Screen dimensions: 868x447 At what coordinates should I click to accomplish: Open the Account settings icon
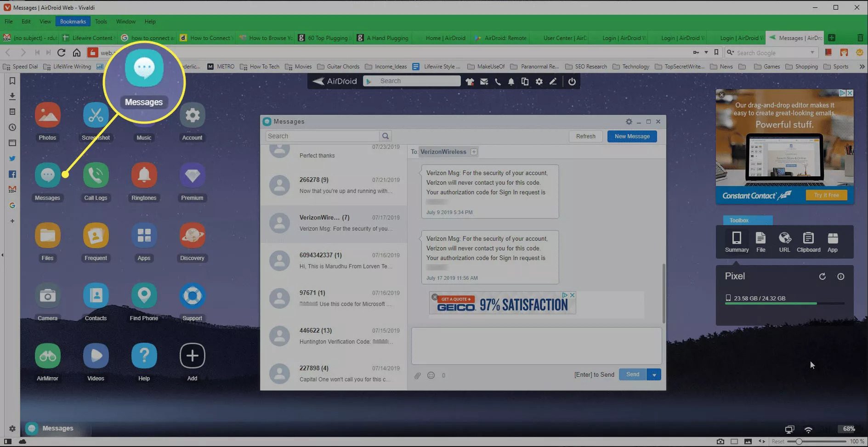coord(192,115)
